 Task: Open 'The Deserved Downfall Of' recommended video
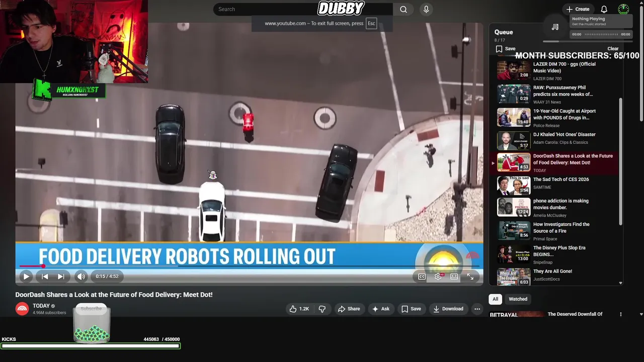575,314
